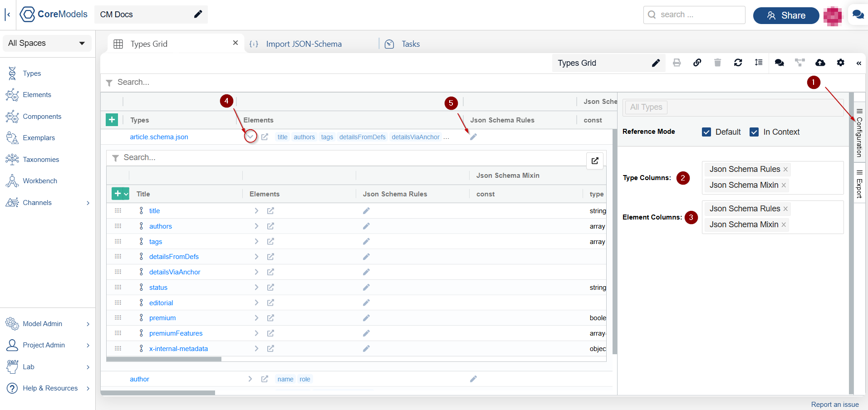Click the Share button
Viewport: 868px width, 410px height.
tap(786, 15)
